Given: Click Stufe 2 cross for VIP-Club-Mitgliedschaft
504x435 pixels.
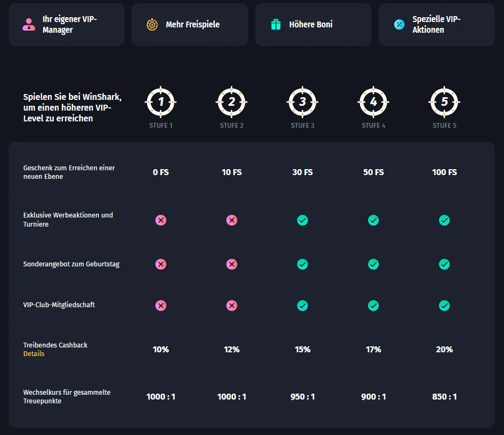Looking at the screenshot, I should tap(232, 306).
